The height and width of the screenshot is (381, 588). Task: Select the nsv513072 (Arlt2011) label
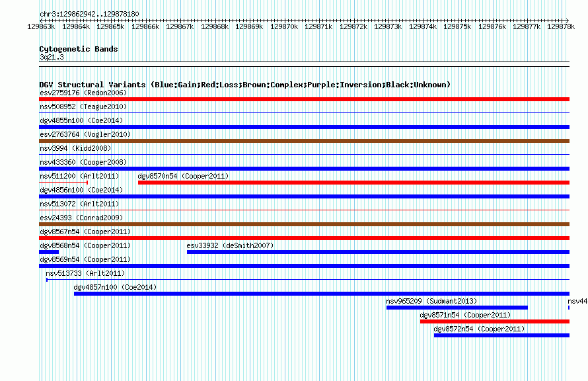(x=79, y=204)
